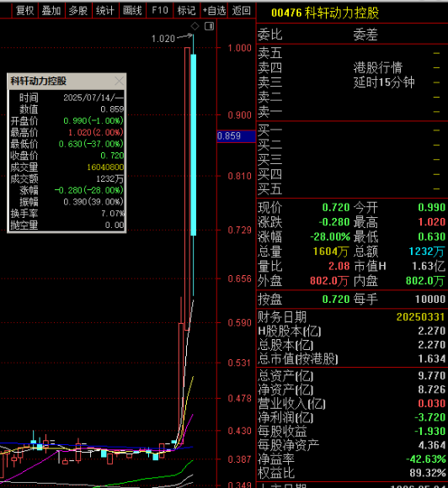Click the diamond icon above the chart
This screenshot has width=448, height=488.
point(195,26)
